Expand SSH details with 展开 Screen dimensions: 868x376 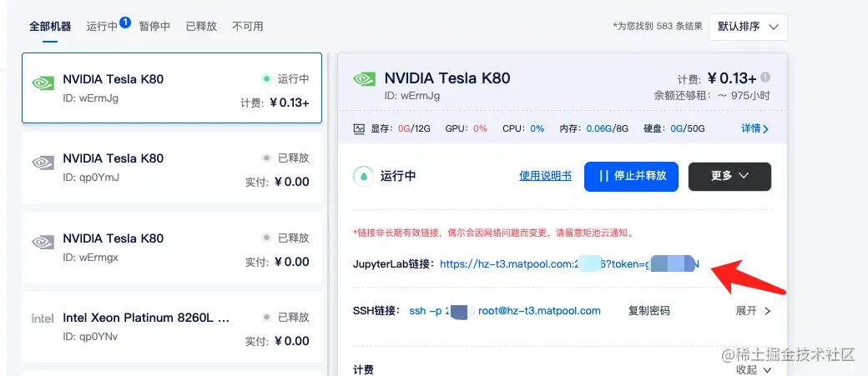tap(753, 311)
